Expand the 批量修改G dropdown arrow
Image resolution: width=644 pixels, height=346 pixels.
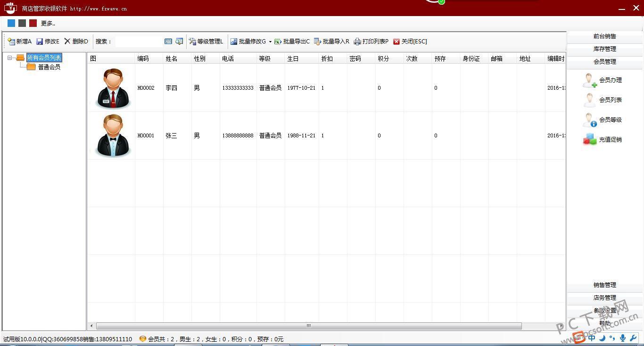270,42
